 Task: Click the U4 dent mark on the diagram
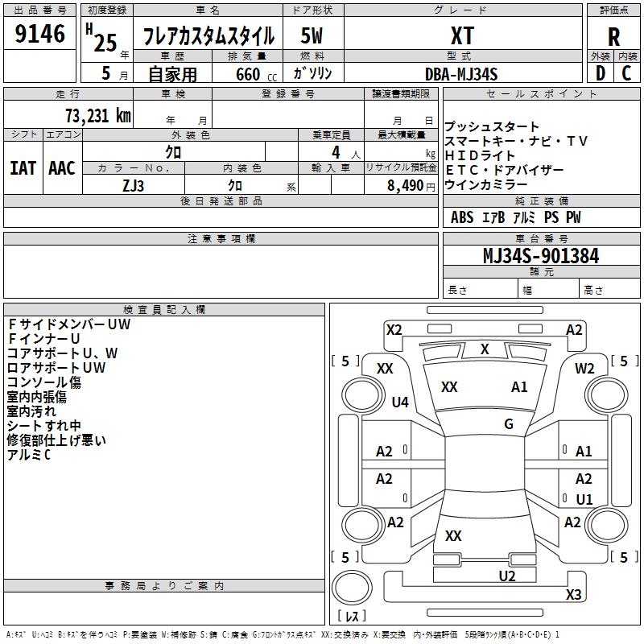click(399, 402)
